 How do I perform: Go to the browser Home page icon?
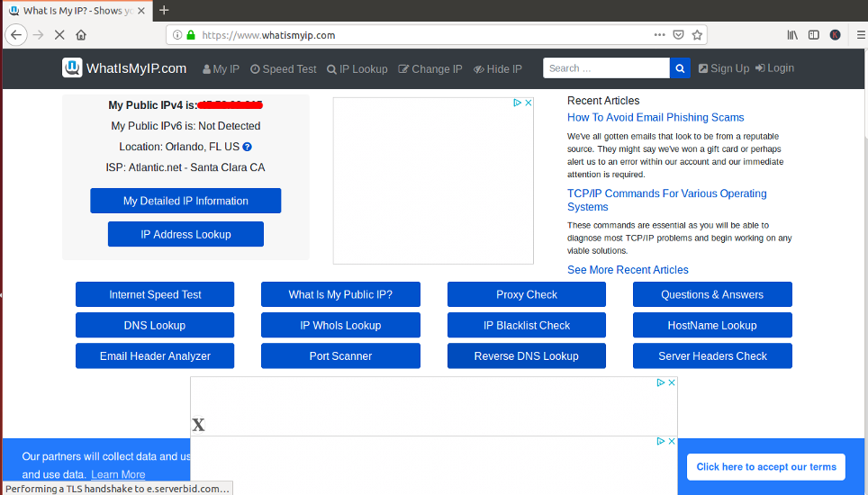click(x=81, y=35)
